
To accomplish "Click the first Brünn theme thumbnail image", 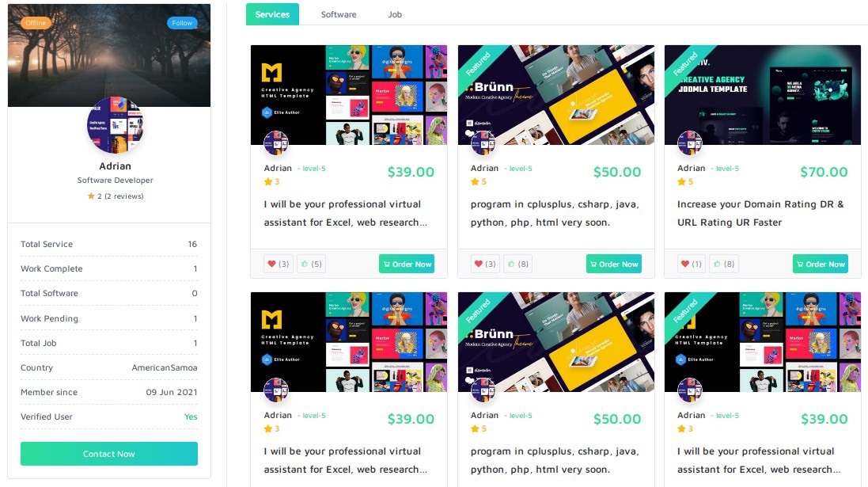I will click(555, 95).
